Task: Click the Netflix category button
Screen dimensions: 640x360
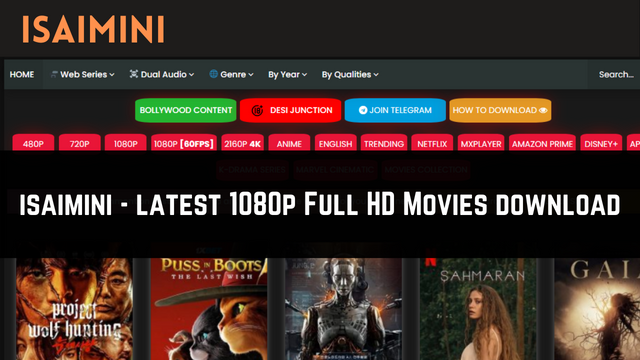Action: pos(432,143)
